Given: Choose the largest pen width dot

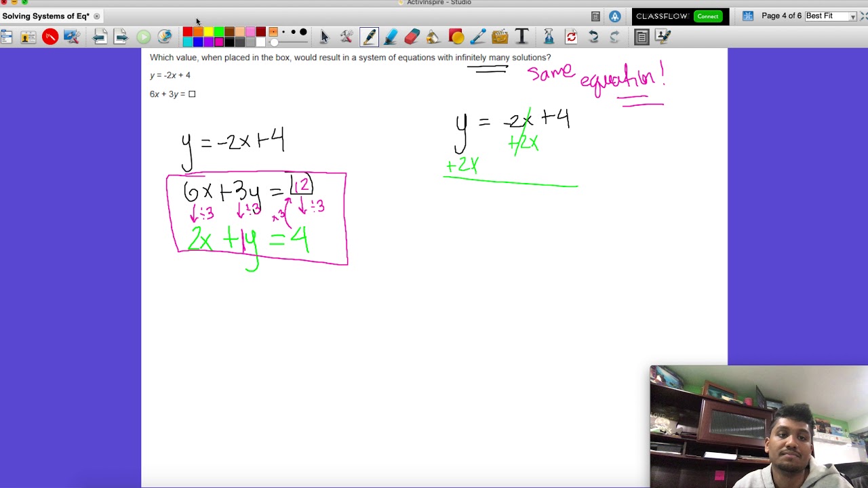Looking at the screenshot, I should [x=303, y=32].
